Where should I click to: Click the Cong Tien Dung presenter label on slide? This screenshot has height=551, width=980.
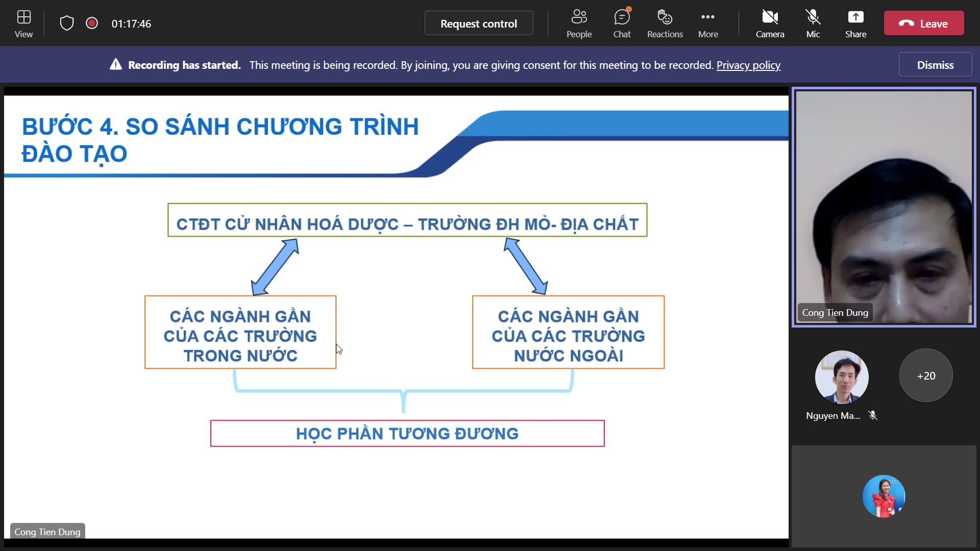coord(47,532)
